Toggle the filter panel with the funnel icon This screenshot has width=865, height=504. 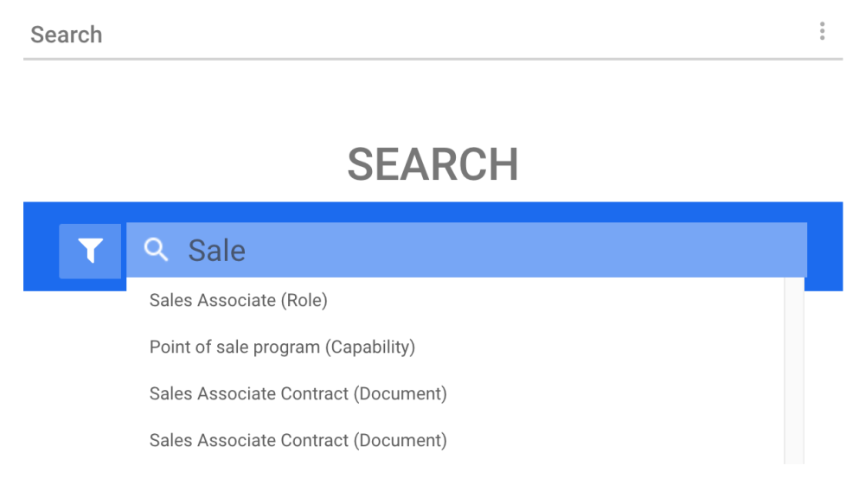point(90,251)
